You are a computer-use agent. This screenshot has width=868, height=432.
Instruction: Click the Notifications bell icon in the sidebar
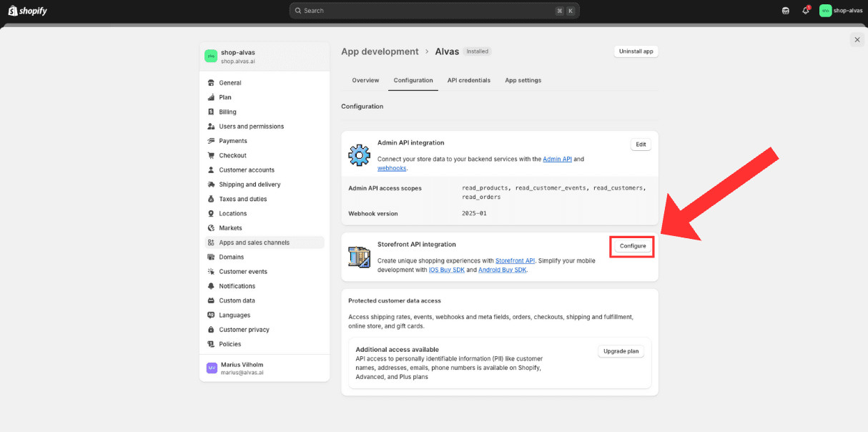(211, 286)
